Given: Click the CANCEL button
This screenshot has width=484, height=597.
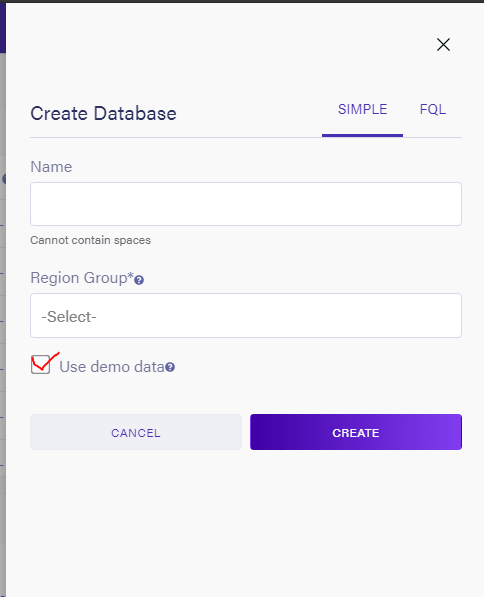Looking at the screenshot, I should click(x=136, y=432).
